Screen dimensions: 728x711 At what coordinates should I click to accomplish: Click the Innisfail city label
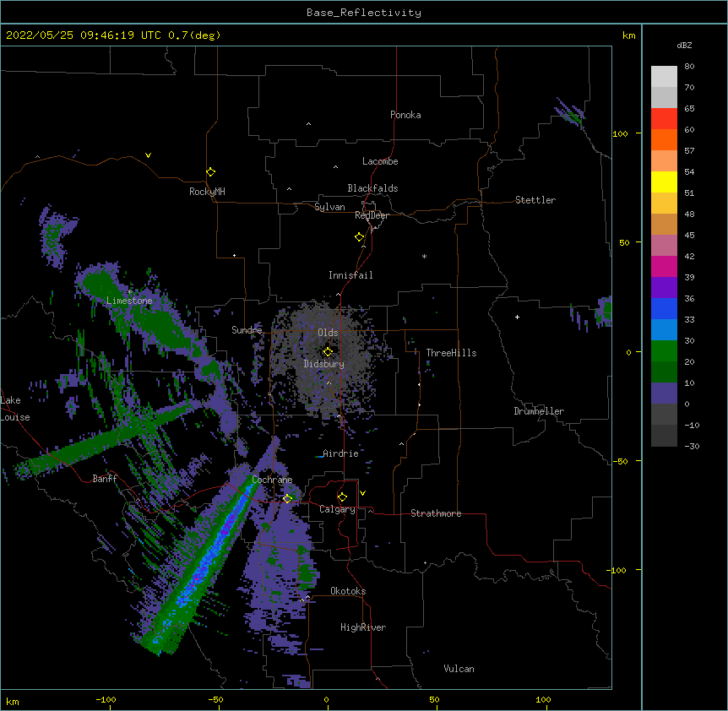click(350, 275)
